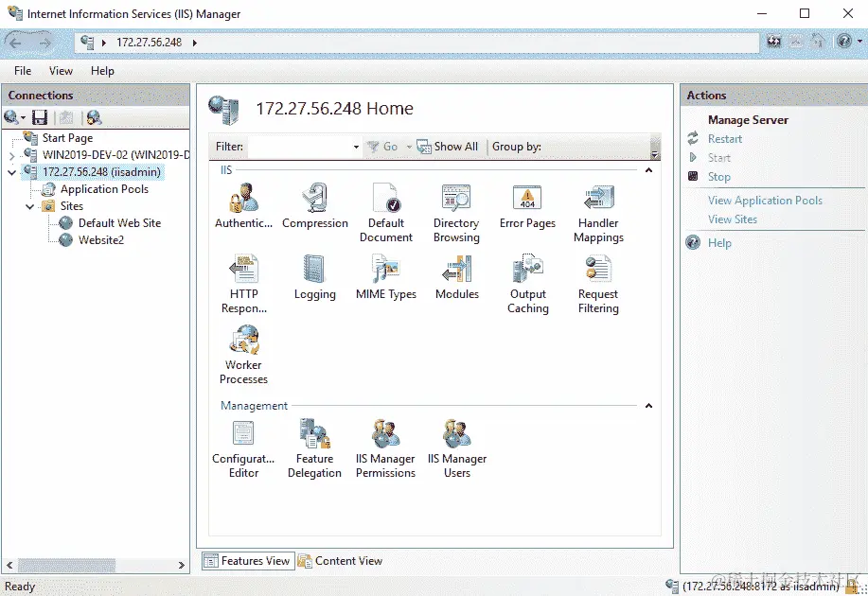Switch to Content View tab
Image resolution: width=868 pixels, height=596 pixels.
pos(341,561)
